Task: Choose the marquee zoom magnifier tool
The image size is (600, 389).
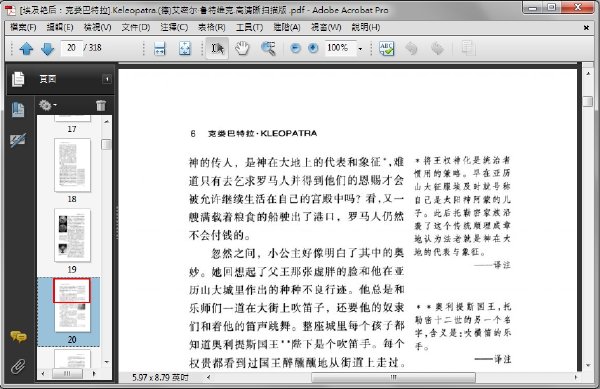Action: click(268, 48)
